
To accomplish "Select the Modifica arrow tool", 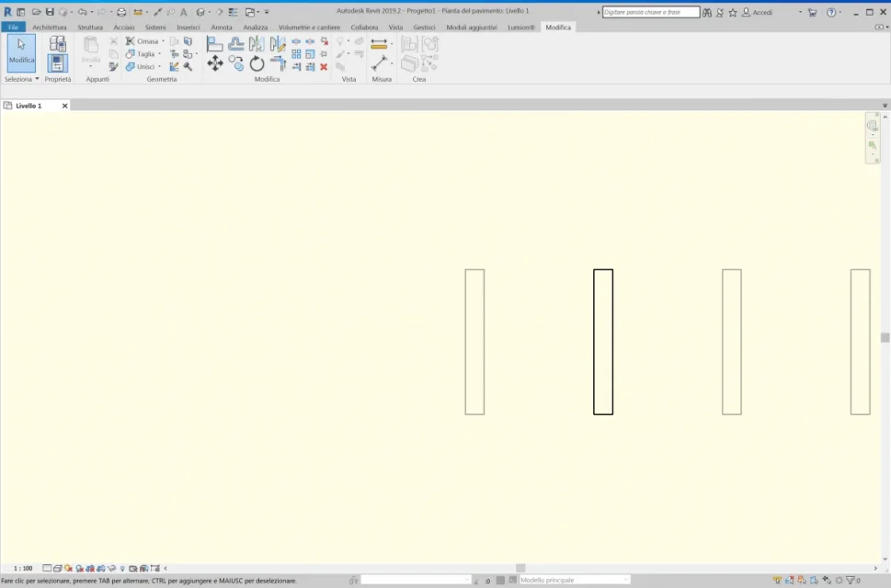I will (20, 53).
